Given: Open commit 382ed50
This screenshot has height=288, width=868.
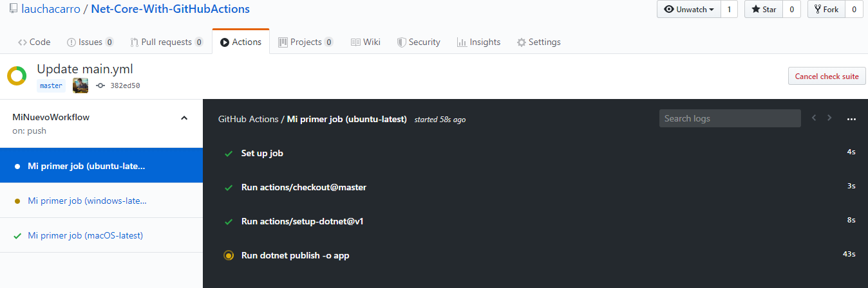Looking at the screenshot, I should coord(125,85).
